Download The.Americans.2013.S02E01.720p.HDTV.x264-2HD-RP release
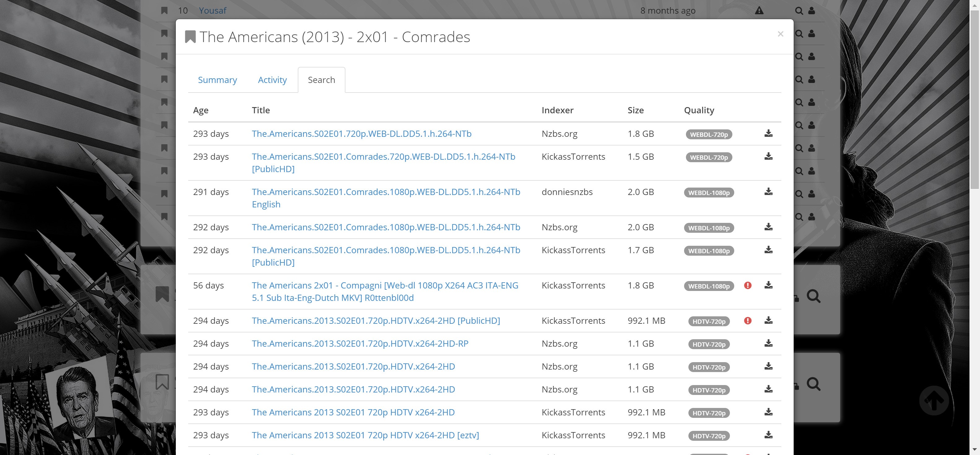 point(769,344)
